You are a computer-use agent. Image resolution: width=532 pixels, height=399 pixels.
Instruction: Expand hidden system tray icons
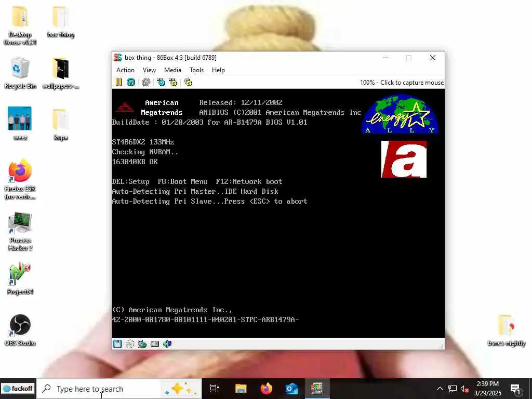click(x=440, y=389)
